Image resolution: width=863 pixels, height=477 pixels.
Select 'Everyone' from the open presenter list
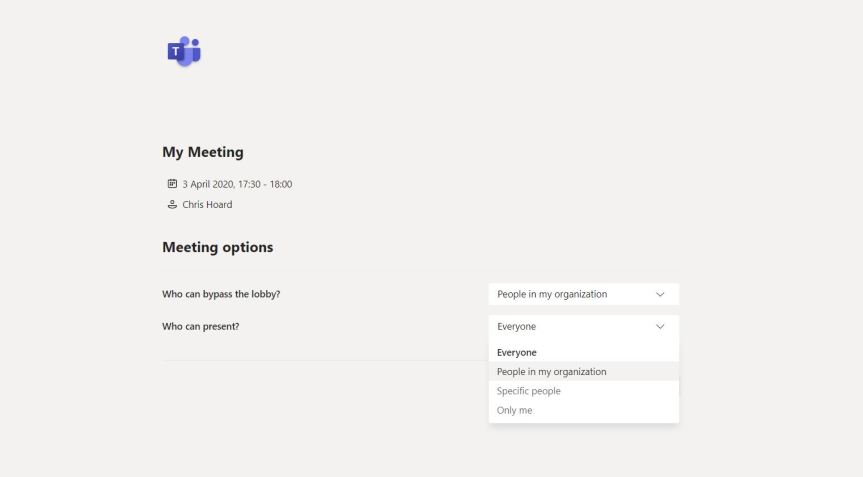(517, 352)
